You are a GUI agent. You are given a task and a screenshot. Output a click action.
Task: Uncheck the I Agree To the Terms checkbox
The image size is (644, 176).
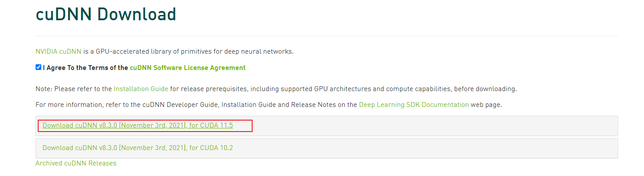(x=38, y=67)
